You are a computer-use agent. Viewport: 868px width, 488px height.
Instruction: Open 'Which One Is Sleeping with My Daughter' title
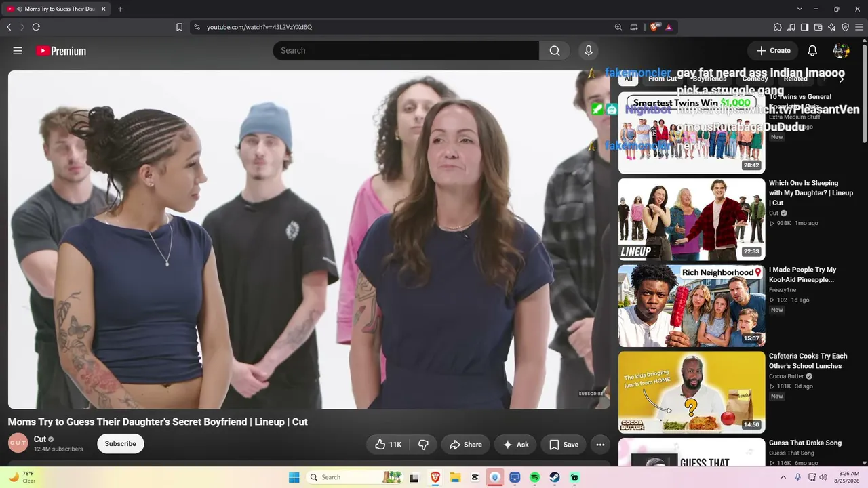click(x=811, y=193)
